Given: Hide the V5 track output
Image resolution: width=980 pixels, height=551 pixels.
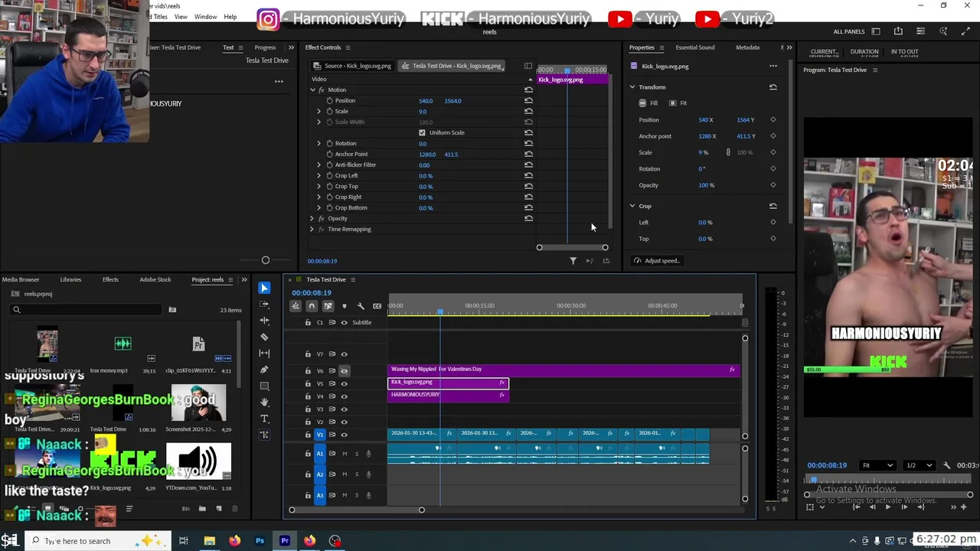Looking at the screenshot, I should coord(344,383).
